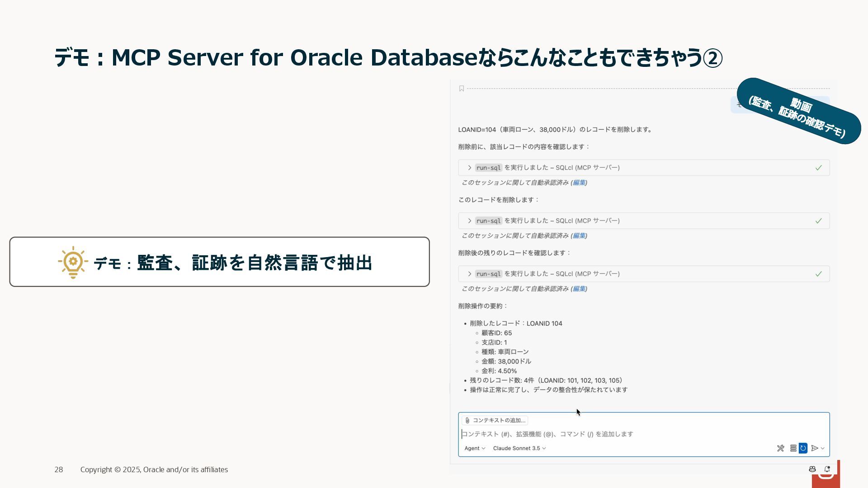
Task: Focus the chat prompt input field
Action: pyautogui.click(x=644, y=434)
